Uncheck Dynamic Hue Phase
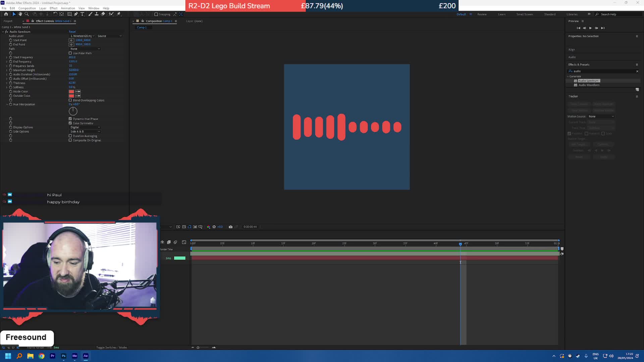The height and width of the screenshot is (362, 644). click(70, 119)
